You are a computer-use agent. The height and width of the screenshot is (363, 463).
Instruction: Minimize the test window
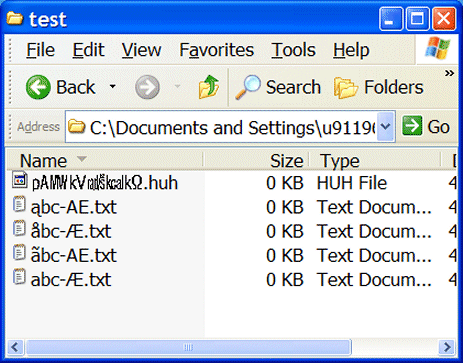pyautogui.click(x=391, y=19)
